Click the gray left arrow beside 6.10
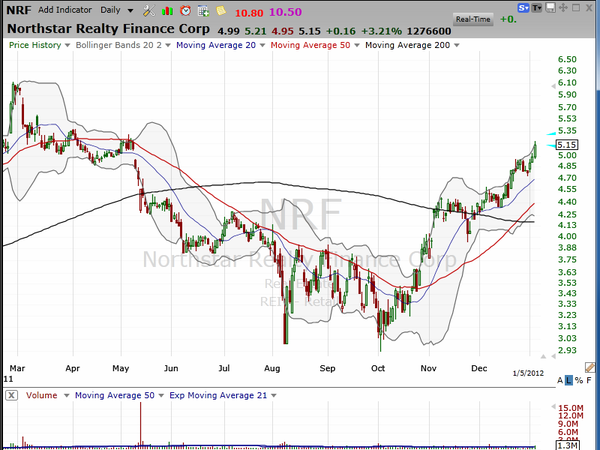This screenshot has height=450, width=600. coord(553,86)
